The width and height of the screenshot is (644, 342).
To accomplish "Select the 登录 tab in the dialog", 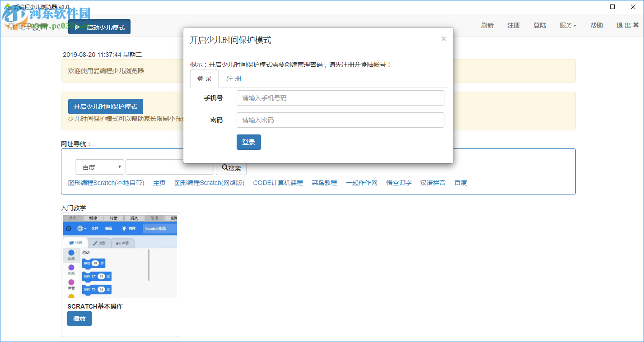I will tap(204, 78).
